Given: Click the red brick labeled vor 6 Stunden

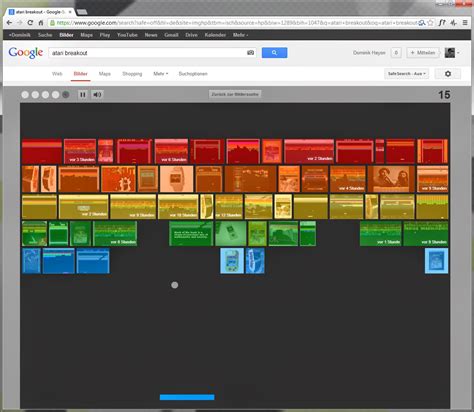Looking at the screenshot, I should pos(171,151).
